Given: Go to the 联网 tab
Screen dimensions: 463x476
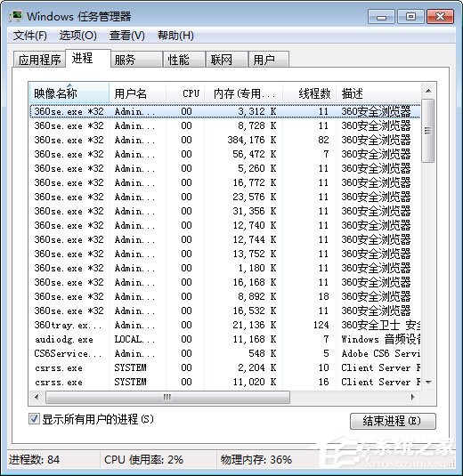Looking at the screenshot, I should (x=227, y=60).
